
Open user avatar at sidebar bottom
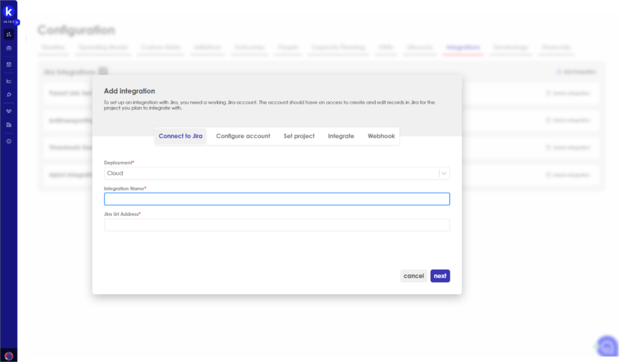(x=9, y=356)
